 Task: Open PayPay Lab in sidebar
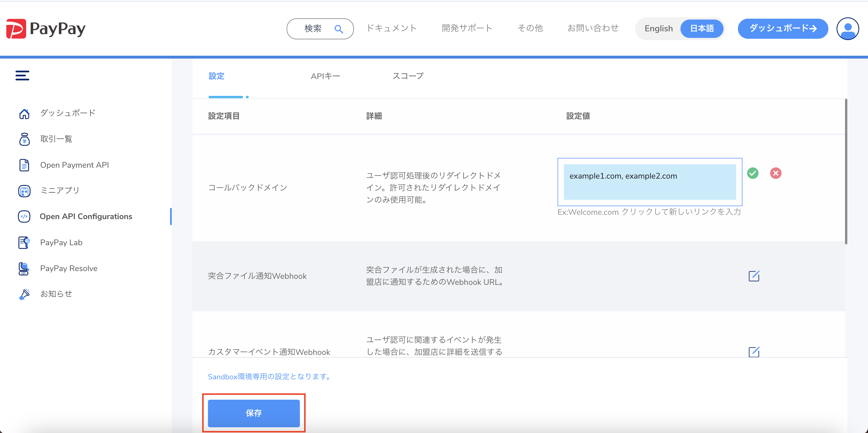click(61, 242)
